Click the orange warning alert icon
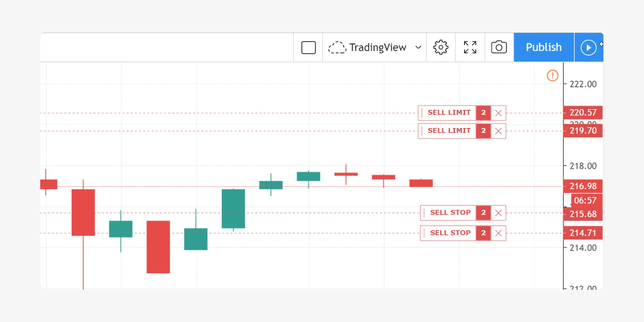The image size is (644, 322). tap(553, 75)
